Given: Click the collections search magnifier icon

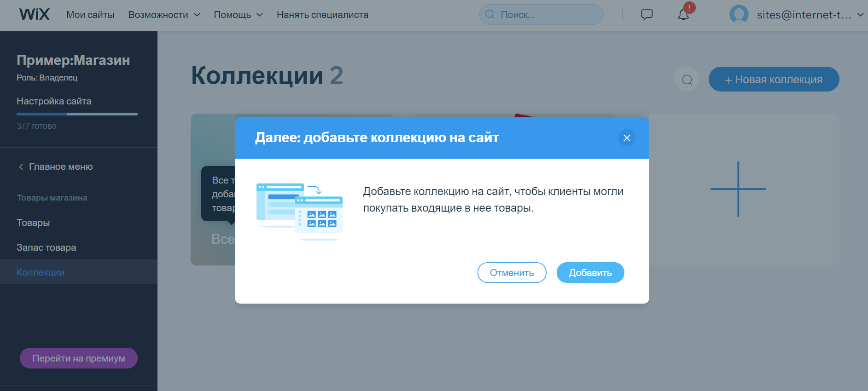Looking at the screenshot, I should (x=687, y=80).
